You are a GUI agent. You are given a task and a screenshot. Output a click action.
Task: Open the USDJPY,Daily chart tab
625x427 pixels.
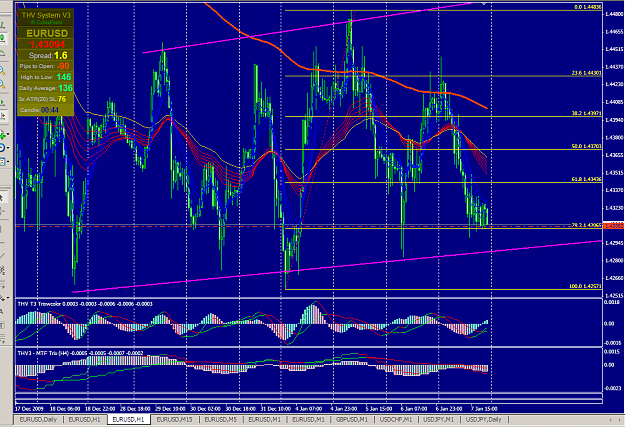click(x=483, y=419)
